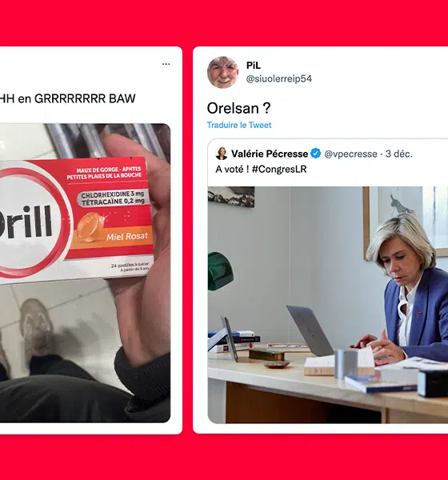The height and width of the screenshot is (480, 448).
Task: Click the blue verified badge
Action: (x=316, y=154)
